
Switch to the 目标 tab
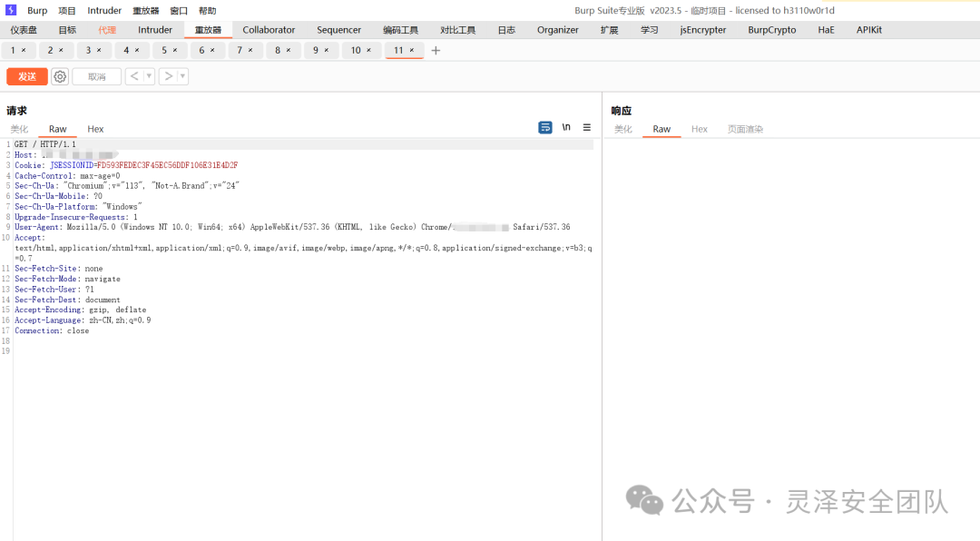67,30
